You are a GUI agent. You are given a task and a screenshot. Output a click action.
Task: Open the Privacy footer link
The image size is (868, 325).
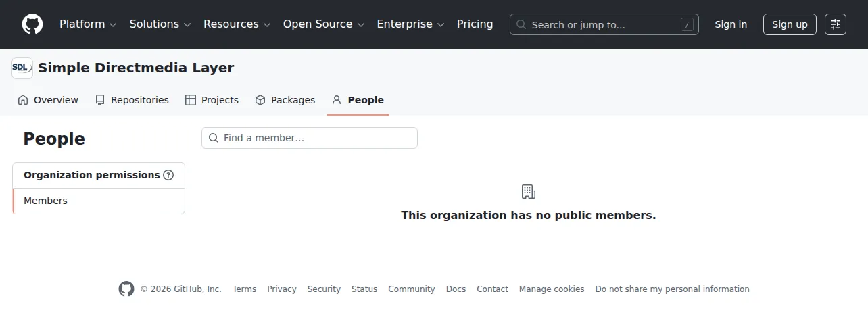(282, 289)
